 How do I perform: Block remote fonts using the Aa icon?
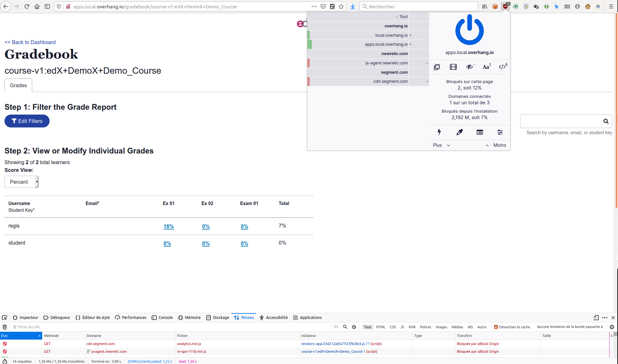(x=486, y=67)
